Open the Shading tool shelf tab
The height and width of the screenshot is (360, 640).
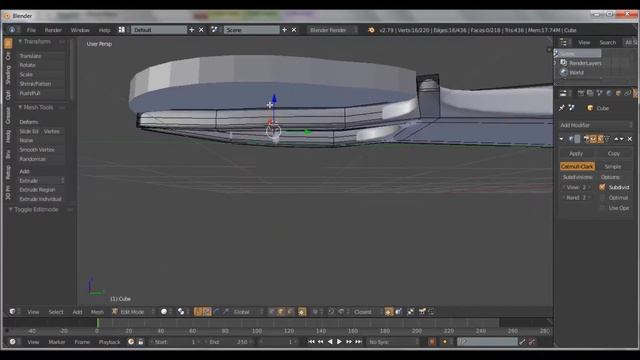coord(8,75)
